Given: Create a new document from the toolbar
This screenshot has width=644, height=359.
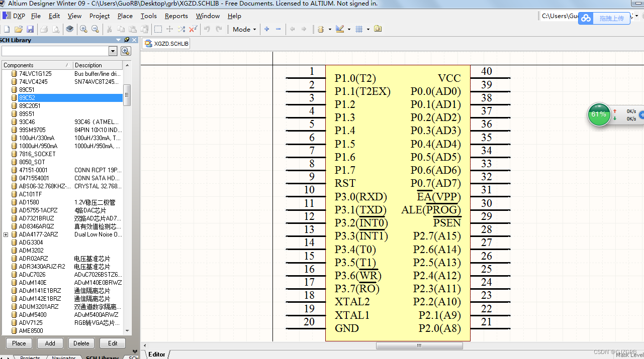Looking at the screenshot, I should coord(7,29).
